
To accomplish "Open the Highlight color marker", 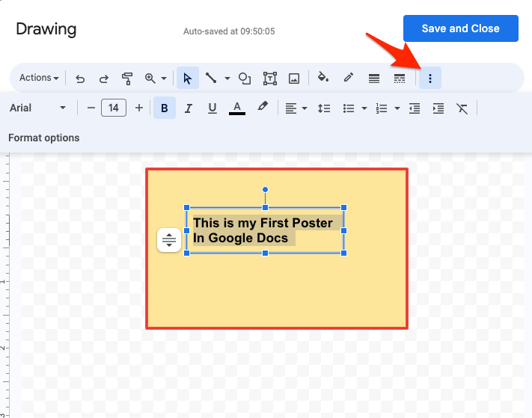I will pos(263,106).
